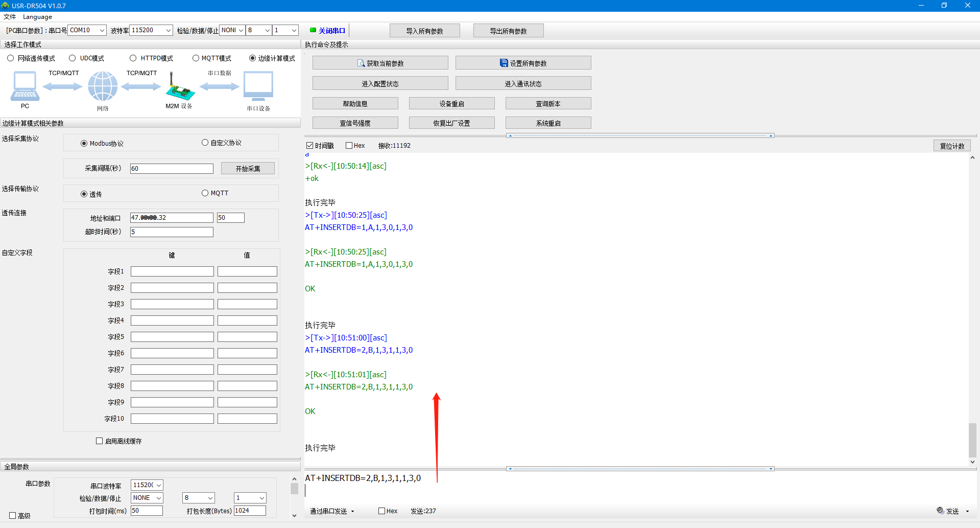
Task: Click the green serial port status indicator
Action: point(313,30)
